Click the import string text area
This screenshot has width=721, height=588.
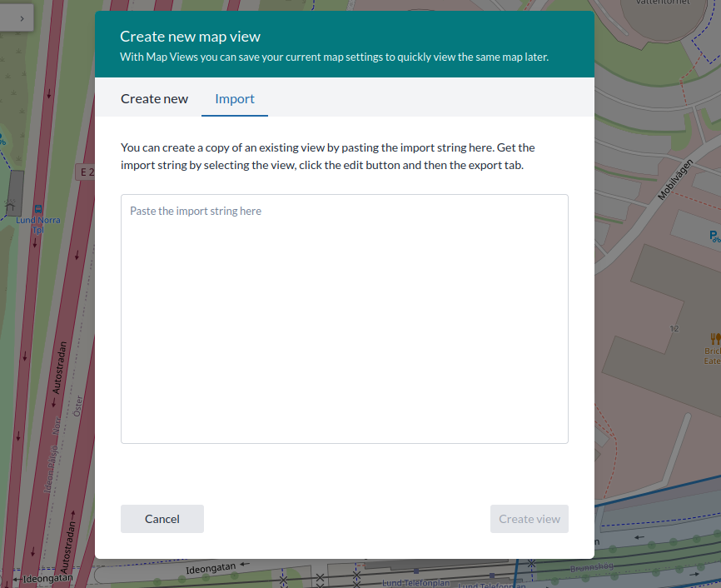click(x=345, y=319)
